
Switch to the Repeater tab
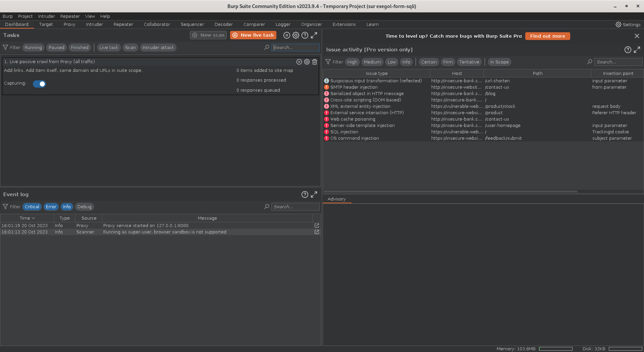tap(123, 25)
